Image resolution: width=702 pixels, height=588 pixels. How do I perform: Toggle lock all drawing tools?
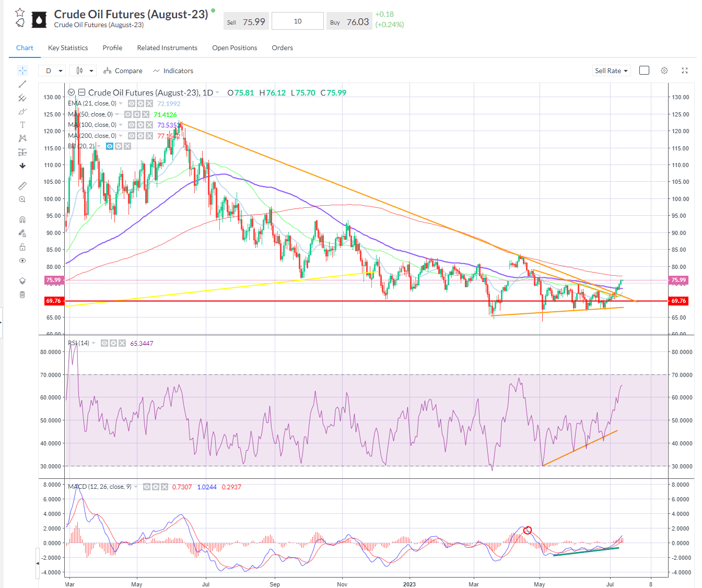tap(22, 247)
